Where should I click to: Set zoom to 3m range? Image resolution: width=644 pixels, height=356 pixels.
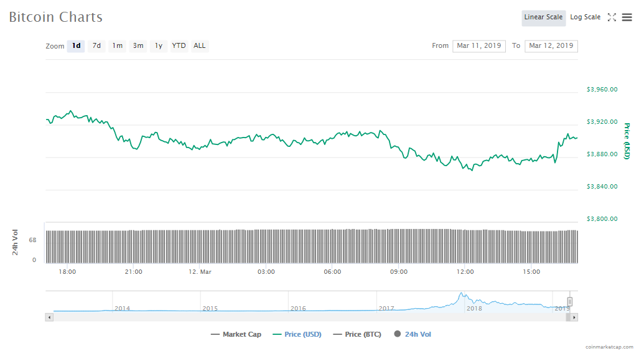click(138, 46)
